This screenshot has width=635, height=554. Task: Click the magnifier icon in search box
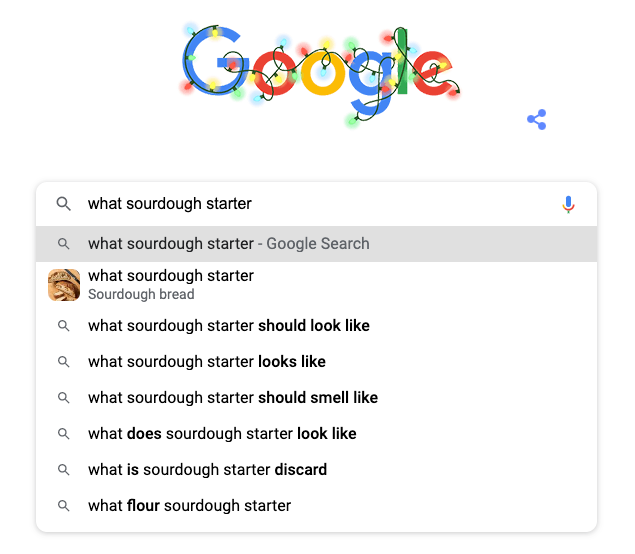click(x=63, y=204)
